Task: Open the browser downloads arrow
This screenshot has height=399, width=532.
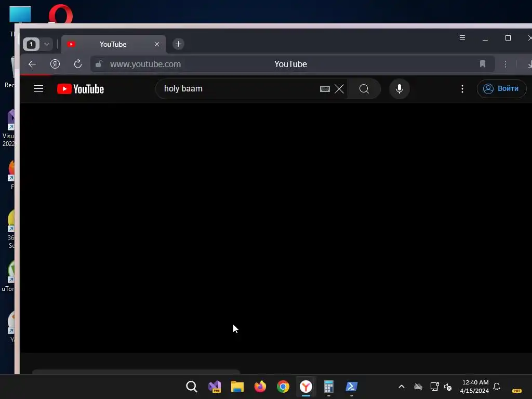Action: (529, 64)
